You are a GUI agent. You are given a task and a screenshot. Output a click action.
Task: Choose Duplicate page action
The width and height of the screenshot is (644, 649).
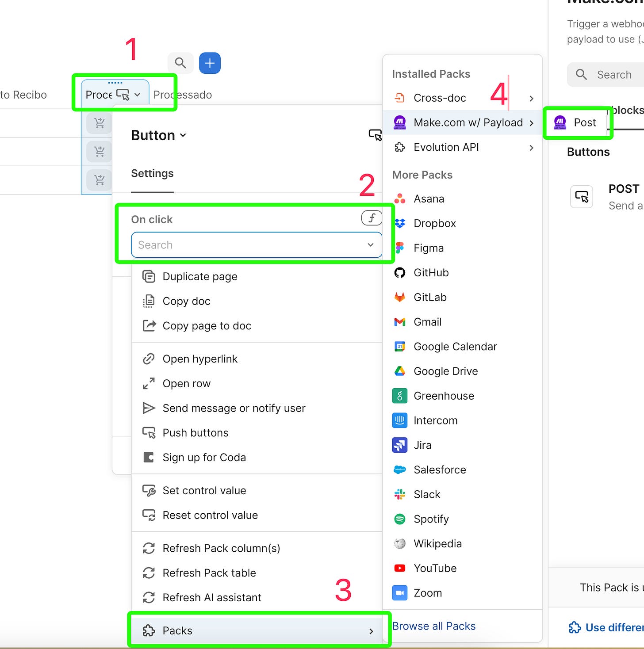(257, 277)
